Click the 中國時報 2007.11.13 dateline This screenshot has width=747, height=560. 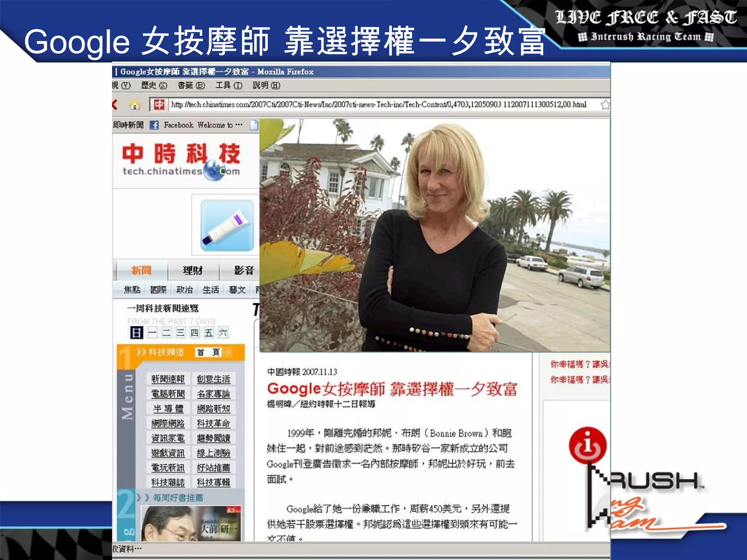click(x=302, y=372)
